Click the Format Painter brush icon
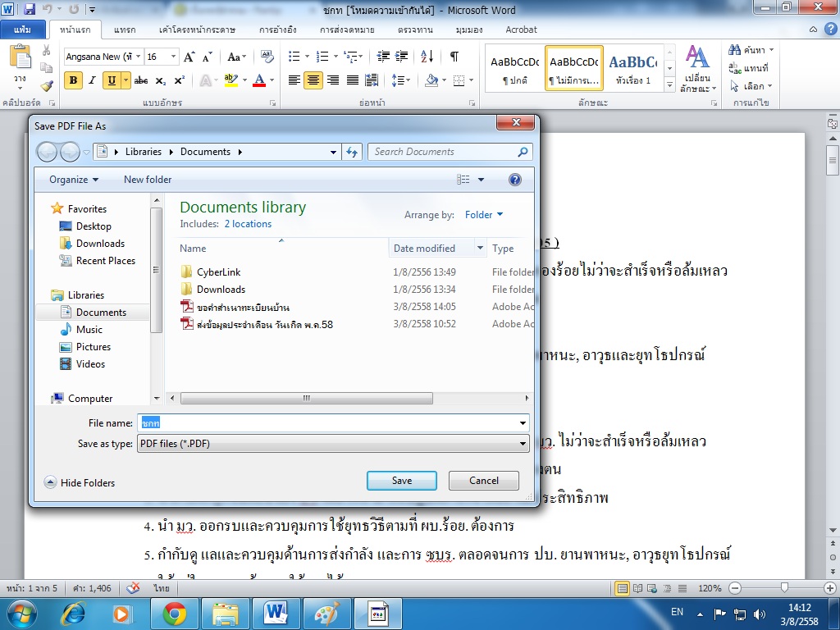This screenshot has height=630, width=840. pyautogui.click(x=47, y=85)
